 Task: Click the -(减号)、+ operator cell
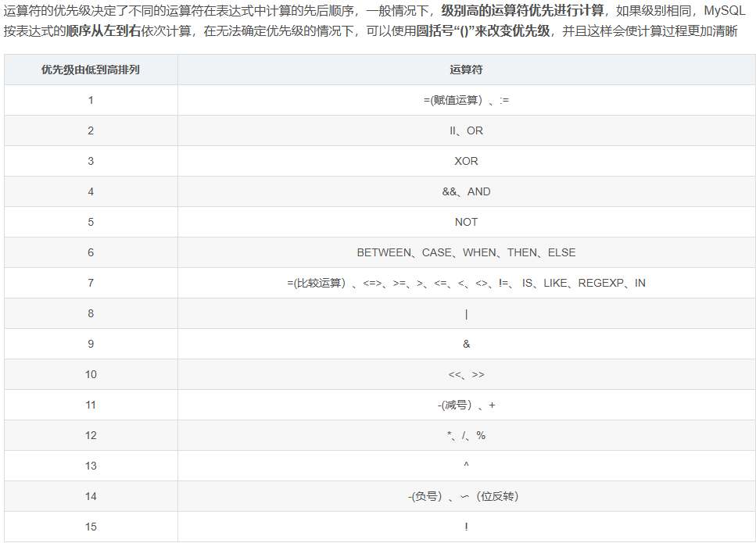(466, 405)
